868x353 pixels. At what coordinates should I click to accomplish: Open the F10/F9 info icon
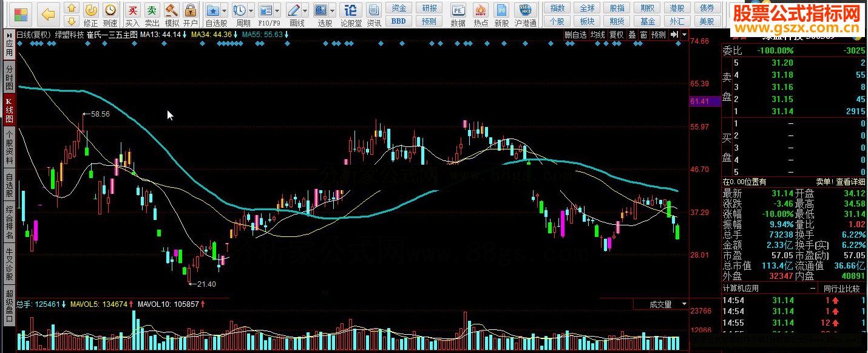tap(265, 10)
